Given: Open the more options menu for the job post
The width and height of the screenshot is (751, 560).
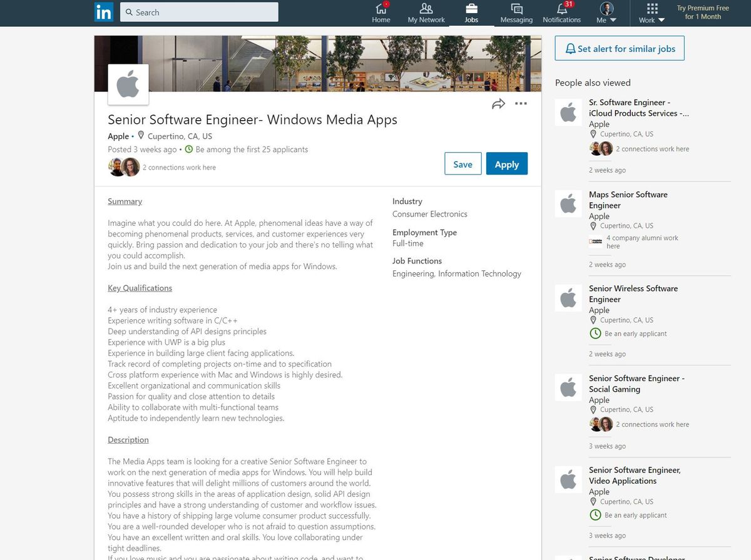Looking at the screenshot, I should (x=521, y=103).
